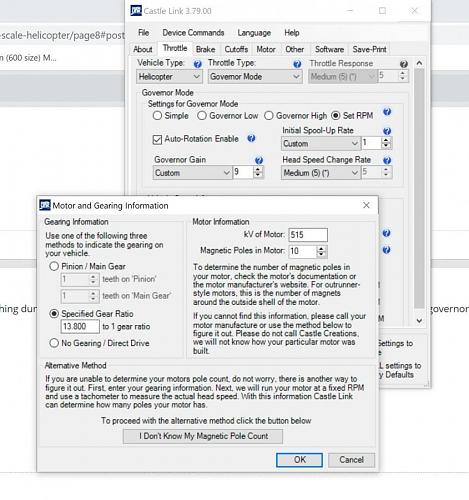Open help for Governor Mode settings
Screen dimensions: 469x500
(387, 112)
